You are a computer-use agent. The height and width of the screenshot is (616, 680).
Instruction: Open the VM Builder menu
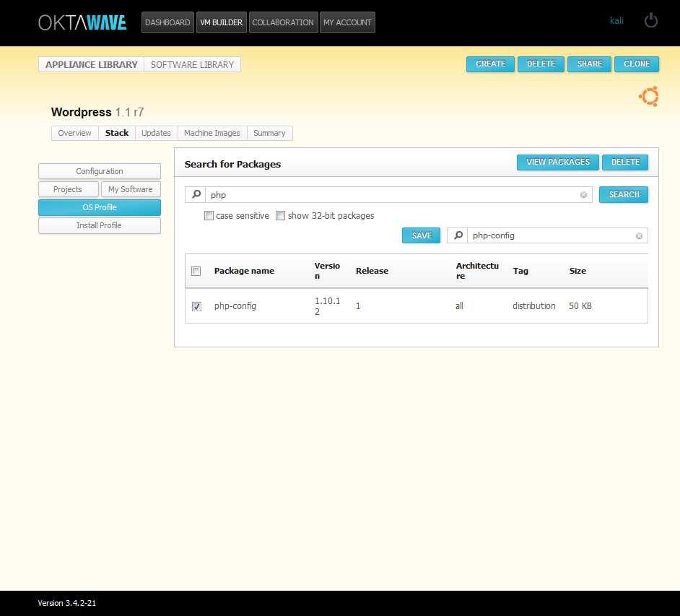(221, 22)
